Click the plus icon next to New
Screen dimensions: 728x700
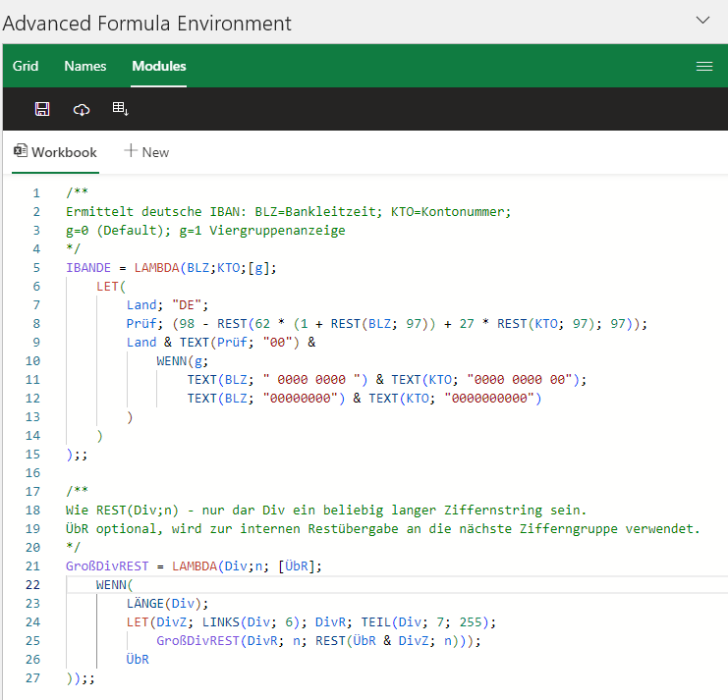click(131, 151)
